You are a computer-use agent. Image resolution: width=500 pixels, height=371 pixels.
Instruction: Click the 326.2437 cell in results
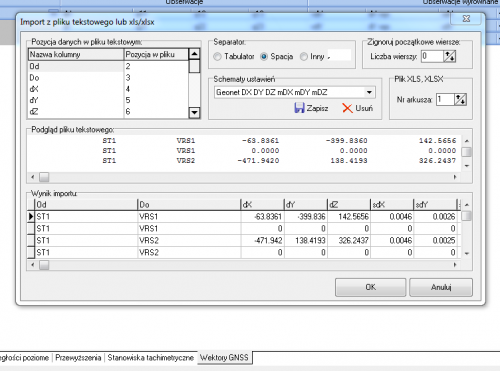pyautogui.click(x=349, y=241)
